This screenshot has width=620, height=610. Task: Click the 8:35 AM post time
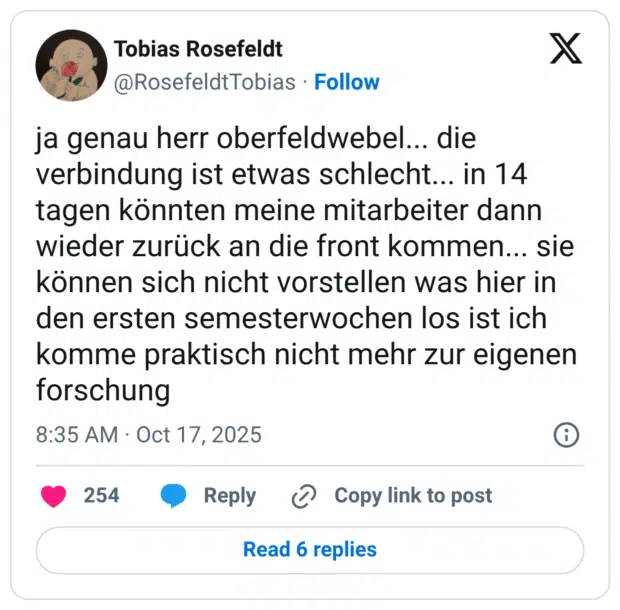(76, 435)
